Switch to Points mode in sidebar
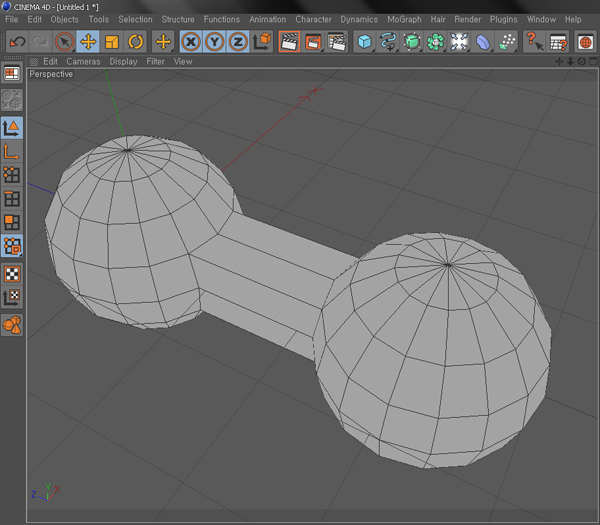Screen dimensions: 600x525 pyautogui.click(x=12, y=175)
